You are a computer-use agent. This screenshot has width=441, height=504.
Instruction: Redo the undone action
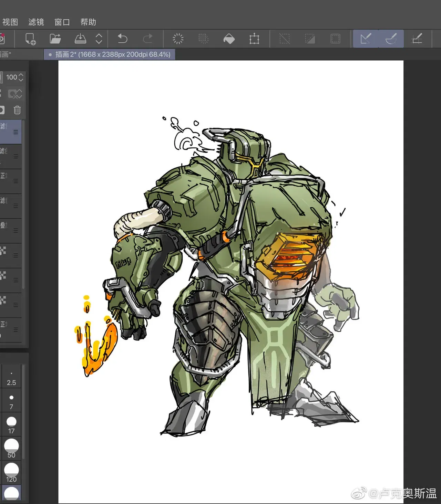point(148,39)
